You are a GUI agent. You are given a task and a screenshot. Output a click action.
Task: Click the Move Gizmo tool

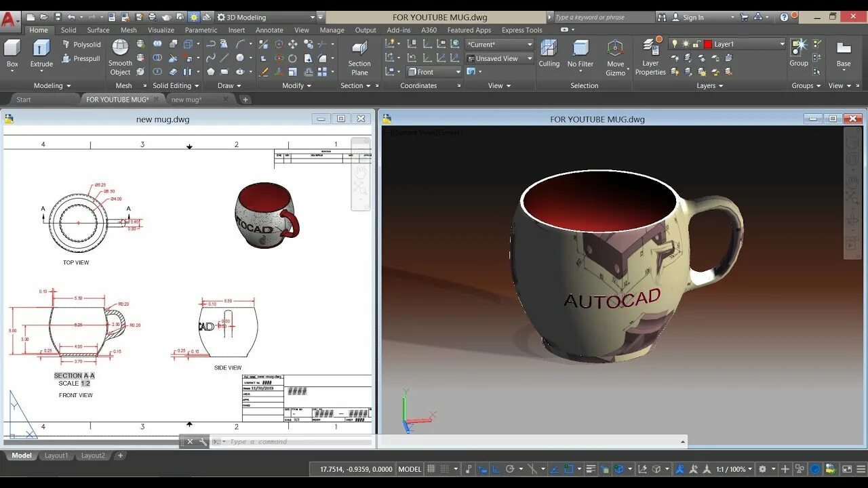[x=615, y=57]
